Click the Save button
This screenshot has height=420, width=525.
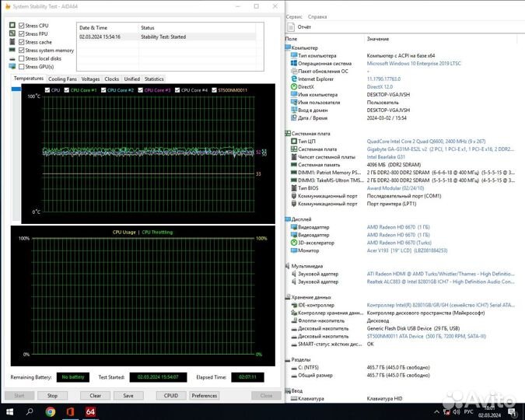point(128,396)
